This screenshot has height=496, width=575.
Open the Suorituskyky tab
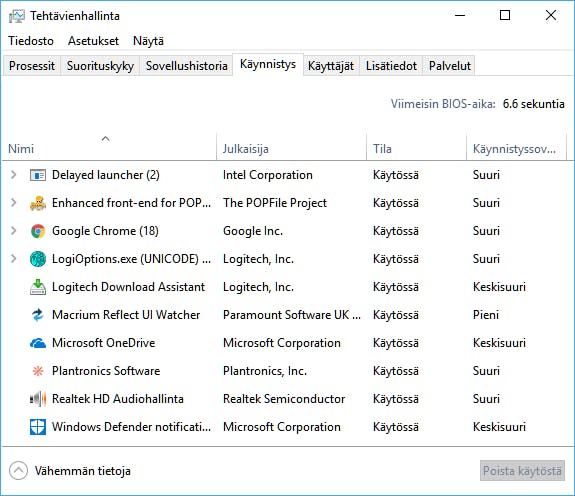(100, 66)
